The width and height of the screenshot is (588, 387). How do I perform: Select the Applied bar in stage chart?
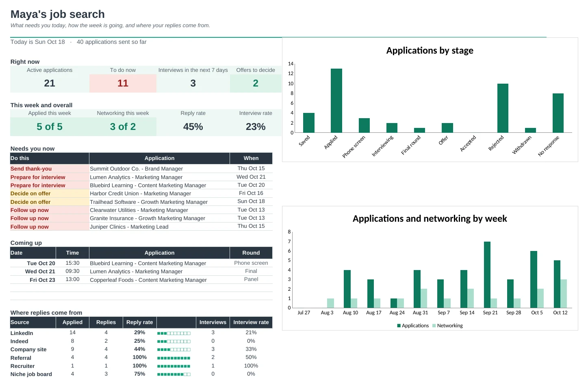pyautogui.click(x=336, y=101)
